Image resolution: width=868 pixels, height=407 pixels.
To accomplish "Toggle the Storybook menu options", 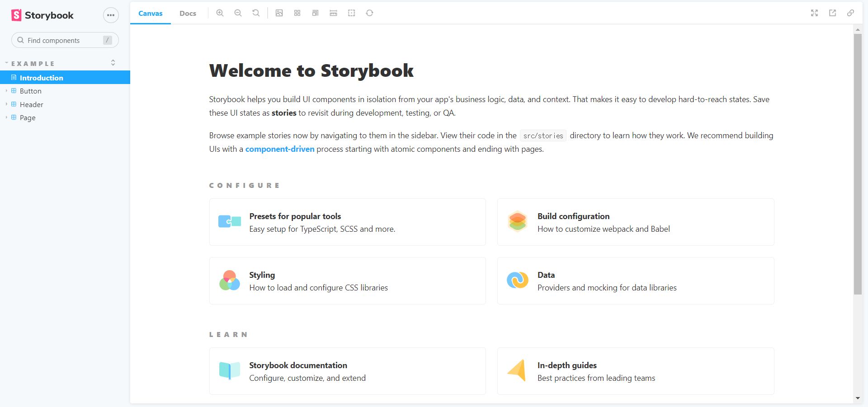I will point(111,15).
